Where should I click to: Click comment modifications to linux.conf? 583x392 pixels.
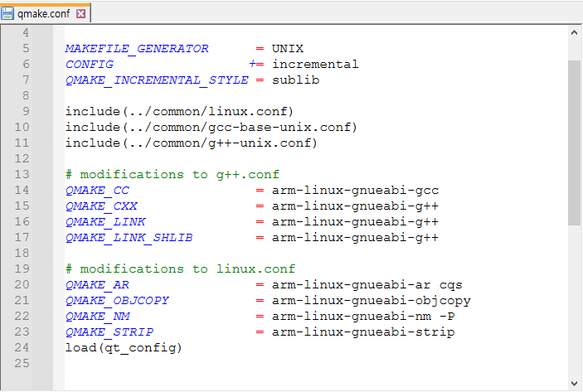click(180, 269)
